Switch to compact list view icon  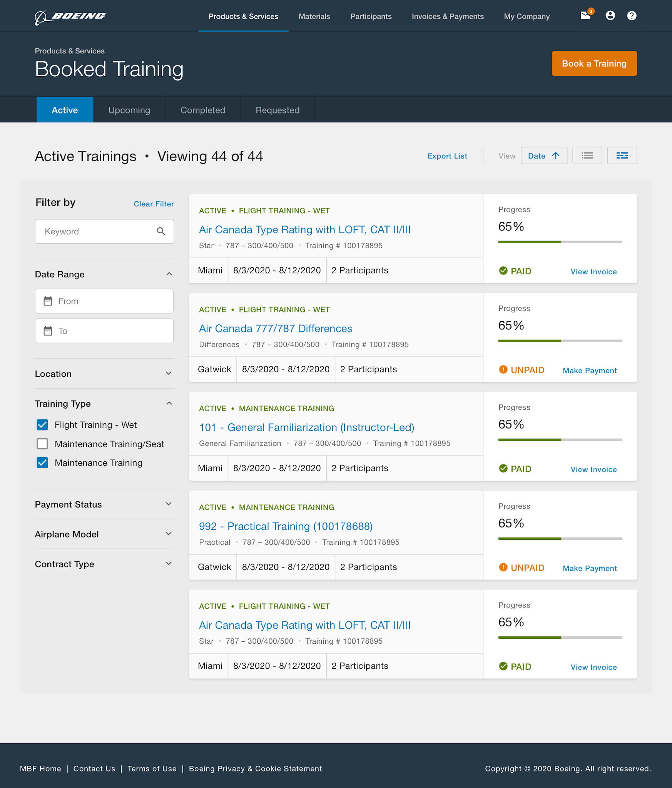(587, 155)
